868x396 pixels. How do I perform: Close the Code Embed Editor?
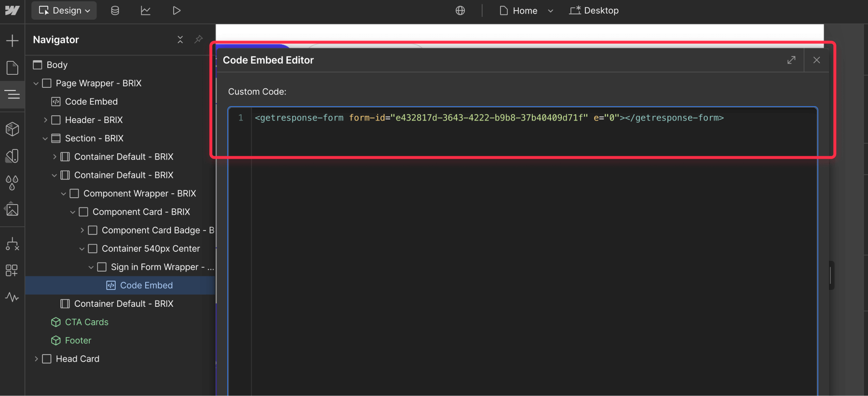(x=816, y=60)
